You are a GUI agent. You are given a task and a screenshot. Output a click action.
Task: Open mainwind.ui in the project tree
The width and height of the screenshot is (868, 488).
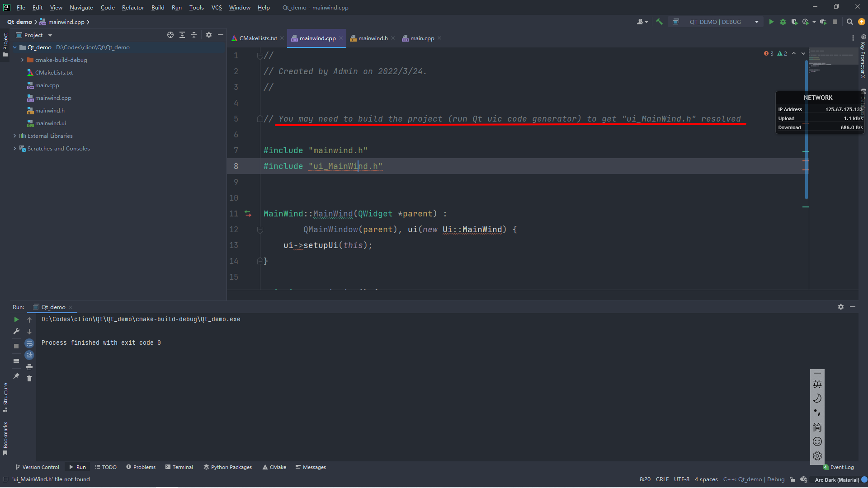[50, 123]
